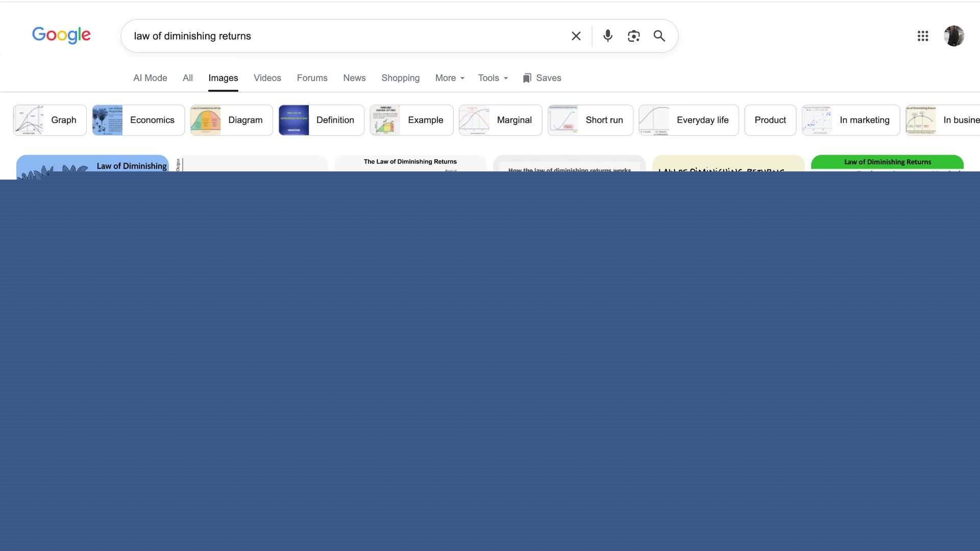The height and width of the screenshot is (551, 980).
Task: Select the Images tab
Action: [223, 78]
